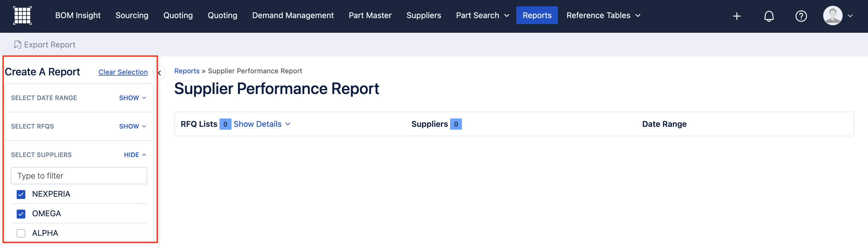Image resolution: width=868 pixels, height=245 pixels.
Task: Click the grid app logo icon
Action: pos(22,16)
